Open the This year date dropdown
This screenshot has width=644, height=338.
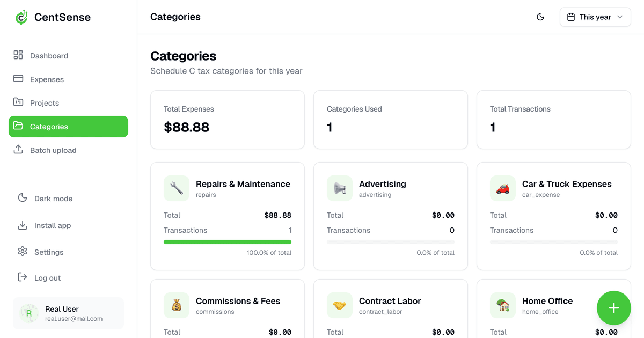coord(595,17)
